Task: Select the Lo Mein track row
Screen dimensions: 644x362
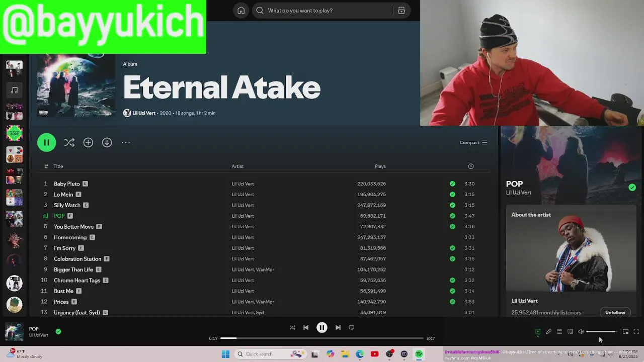Action: point(263,195)
